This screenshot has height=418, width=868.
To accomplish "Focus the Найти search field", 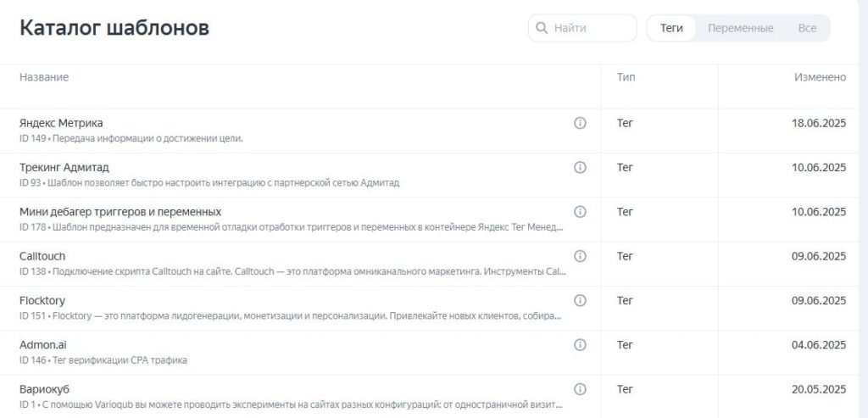I will tap(582, 28).
